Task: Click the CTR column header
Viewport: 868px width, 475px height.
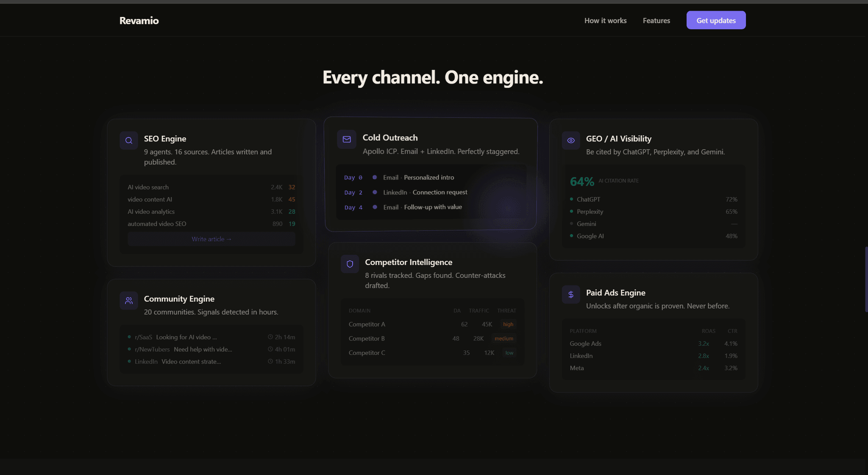Action: tap(732, 331)
